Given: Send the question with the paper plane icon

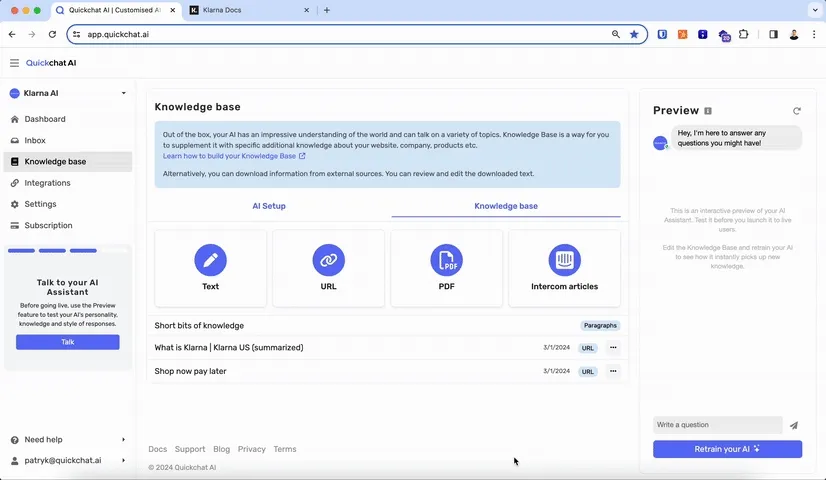Looking at the screenshot, I should point(794,425).
